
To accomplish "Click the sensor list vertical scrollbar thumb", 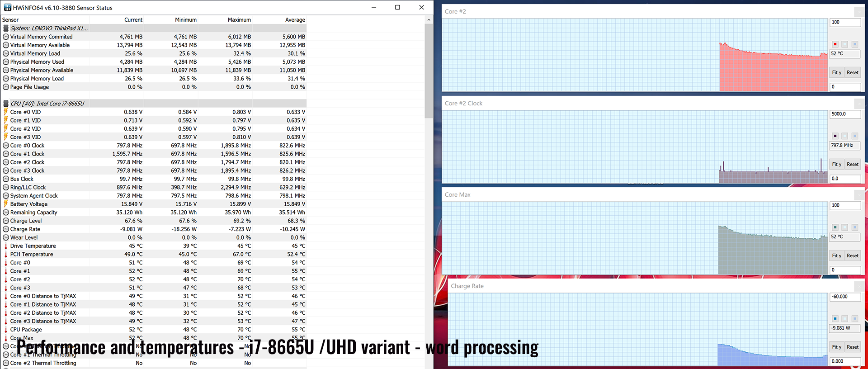I will 429,71.
